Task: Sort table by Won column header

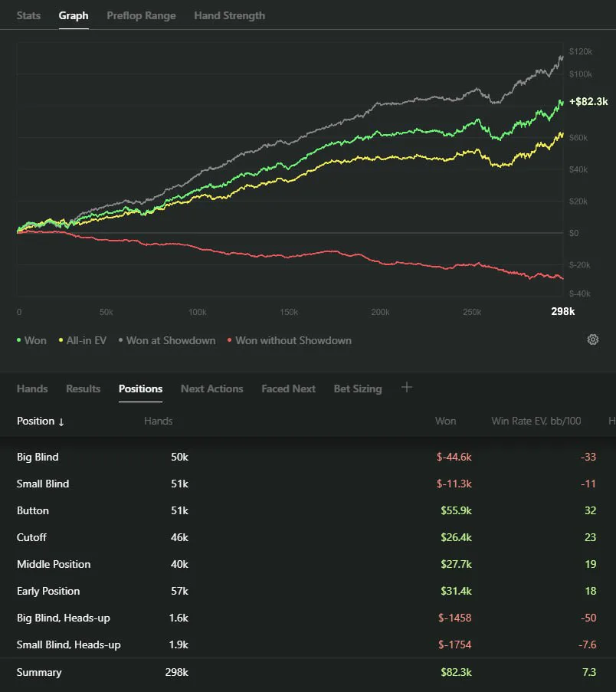Action: coord(446,421)
